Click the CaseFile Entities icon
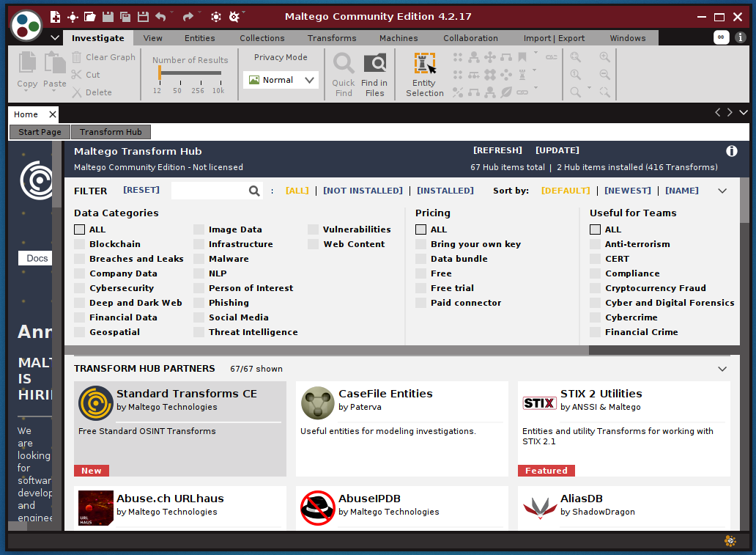This screenshot has height=555, width=756. (317, 403)
